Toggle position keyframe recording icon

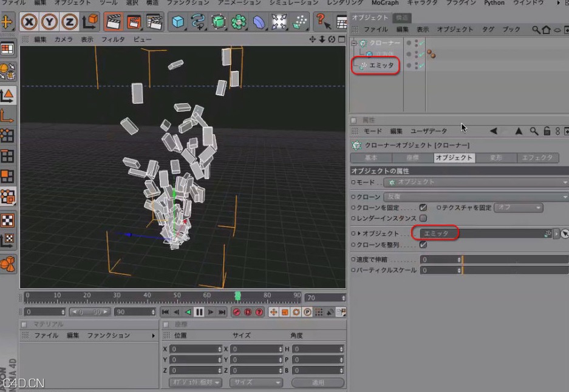point(273,312)
